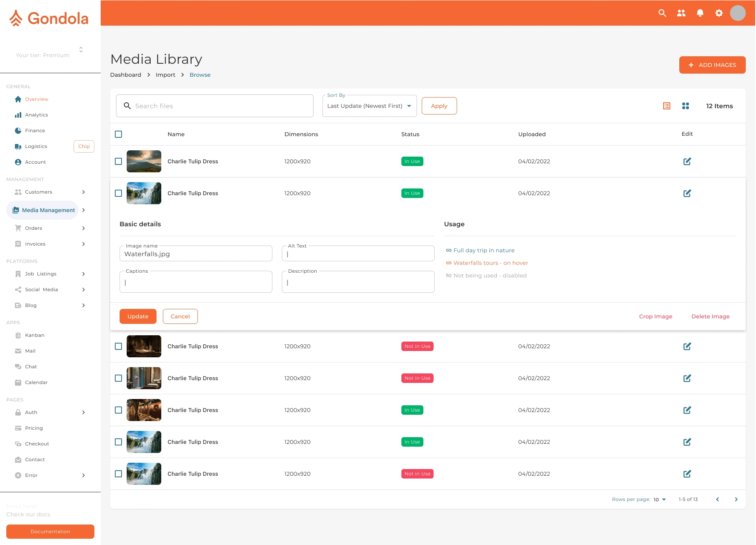
Task: Switch to list view icon
Action: 666,106
